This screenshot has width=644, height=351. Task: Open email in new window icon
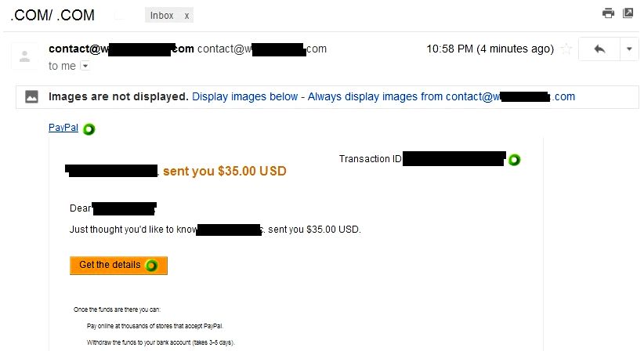(x=628, y=13)
